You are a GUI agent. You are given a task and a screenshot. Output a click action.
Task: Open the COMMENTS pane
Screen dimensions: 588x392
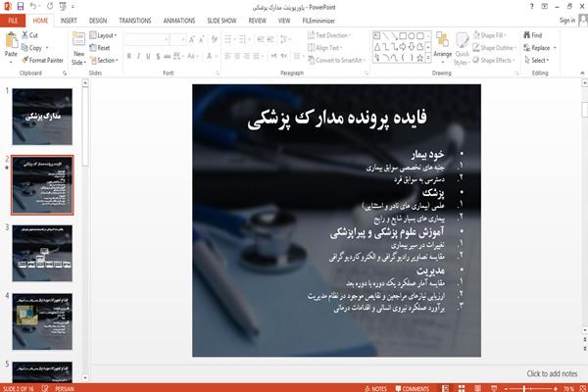[412, 388]
